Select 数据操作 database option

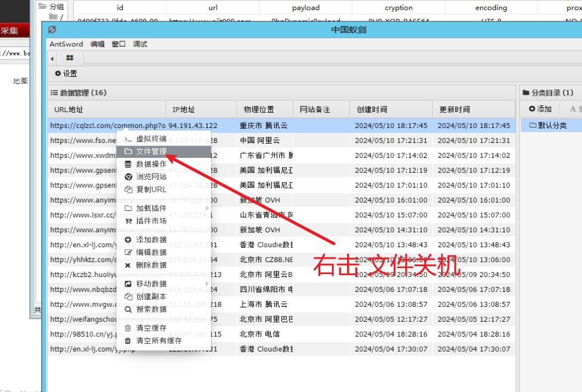[x=151, y=164]
